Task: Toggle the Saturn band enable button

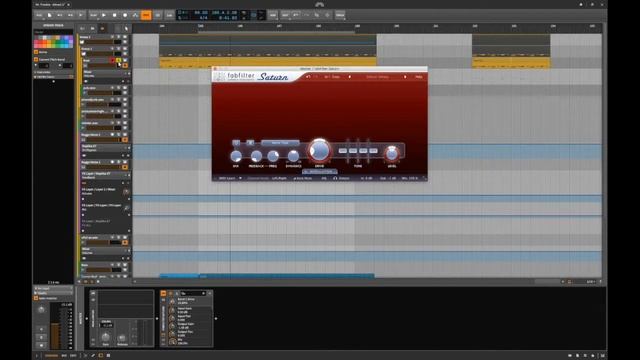Action: [236, 142]
